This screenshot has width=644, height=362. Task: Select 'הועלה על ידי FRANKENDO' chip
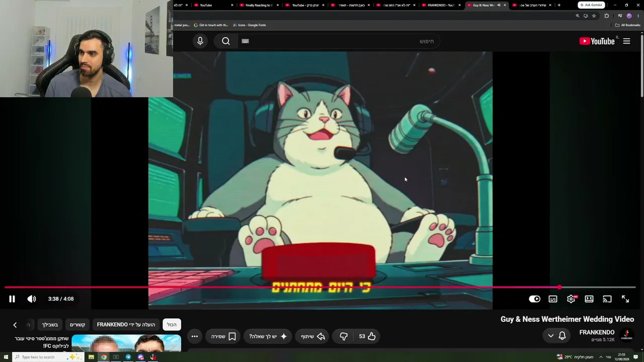tap(126, 325)
